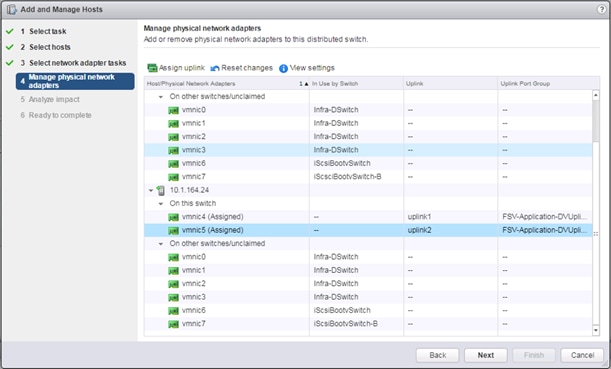Select the vmnic4 (Assigned) row text

(x=212, y=217)
